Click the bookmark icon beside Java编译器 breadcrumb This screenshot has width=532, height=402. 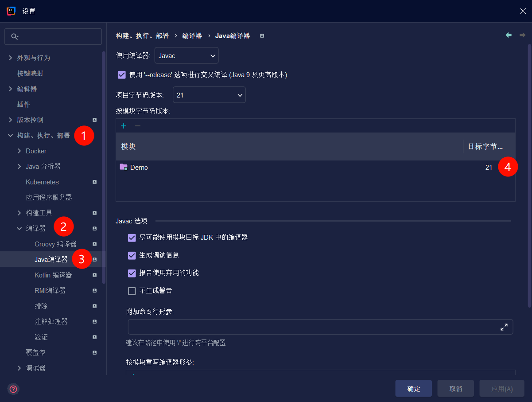tap(262, 35)
